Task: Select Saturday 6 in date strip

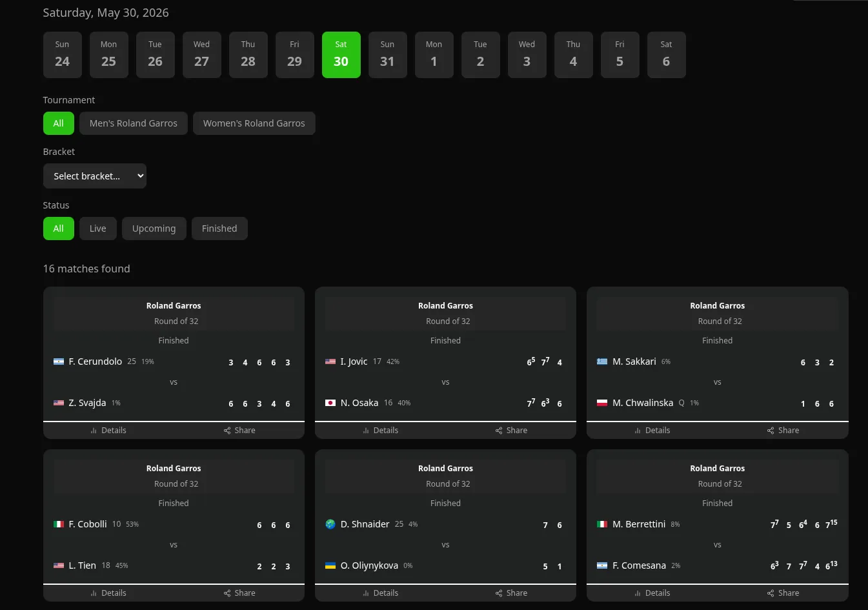Action: point(667,55)
